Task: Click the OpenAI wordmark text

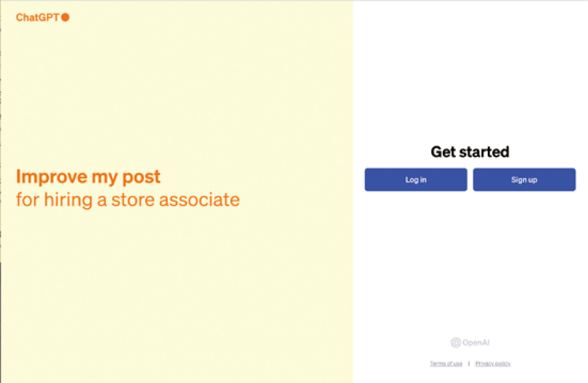Action: (476, 343)
